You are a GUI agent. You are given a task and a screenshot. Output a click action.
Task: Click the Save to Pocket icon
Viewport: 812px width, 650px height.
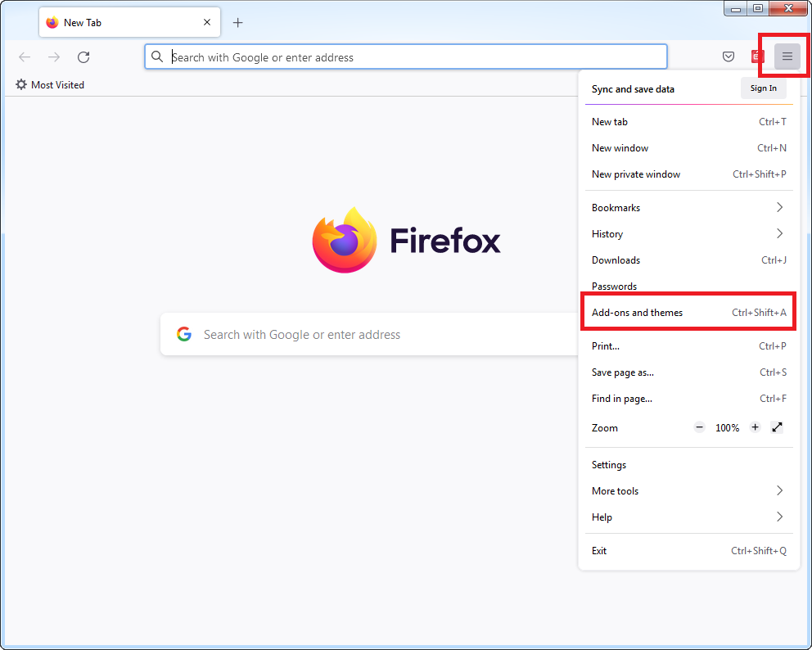(729, 56)
